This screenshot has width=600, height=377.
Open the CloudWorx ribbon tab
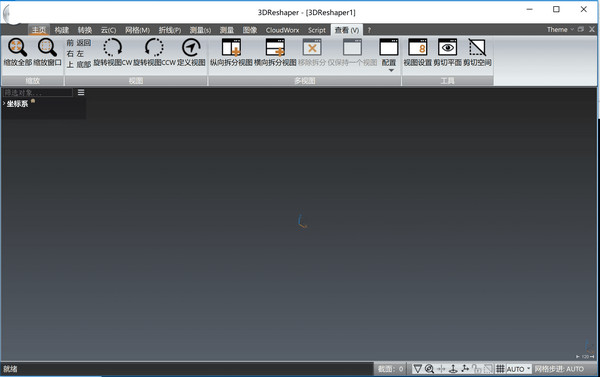(x=282, y=30)
